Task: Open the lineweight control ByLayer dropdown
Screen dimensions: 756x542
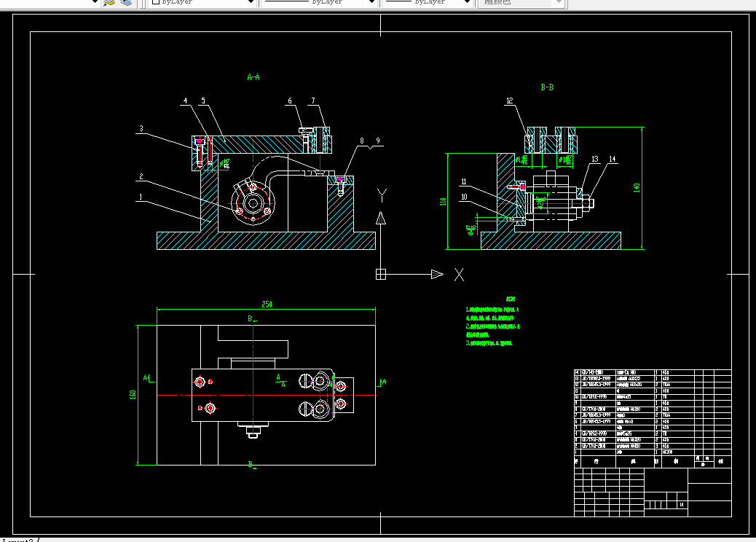Action: coord(428,2)
